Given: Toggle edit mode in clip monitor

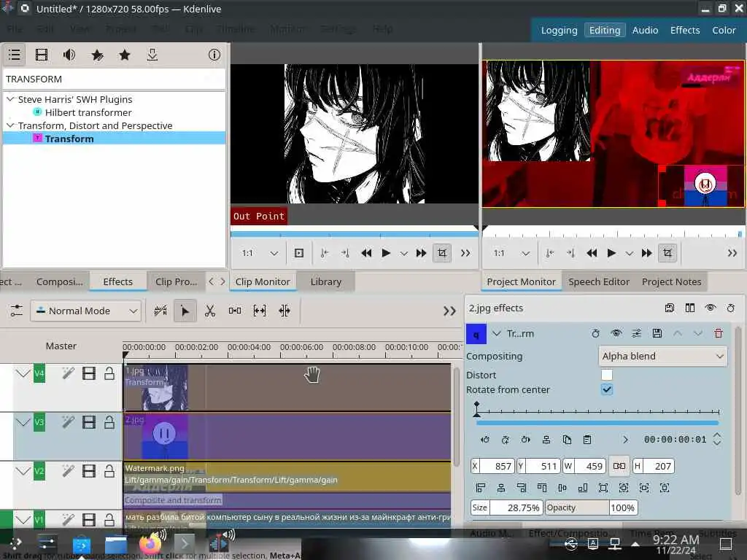Looking at the screenshot, I should pos(442,253).
